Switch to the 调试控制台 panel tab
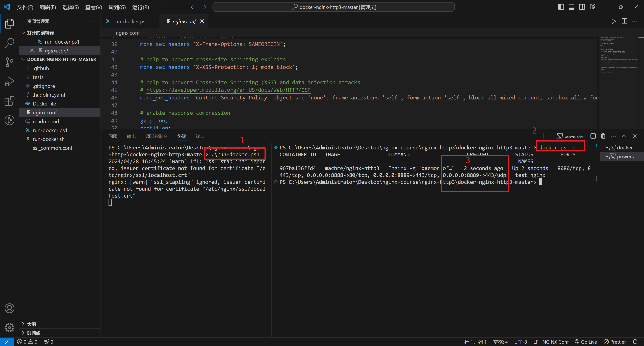This screenshot has height=346, width=644. 157,136
